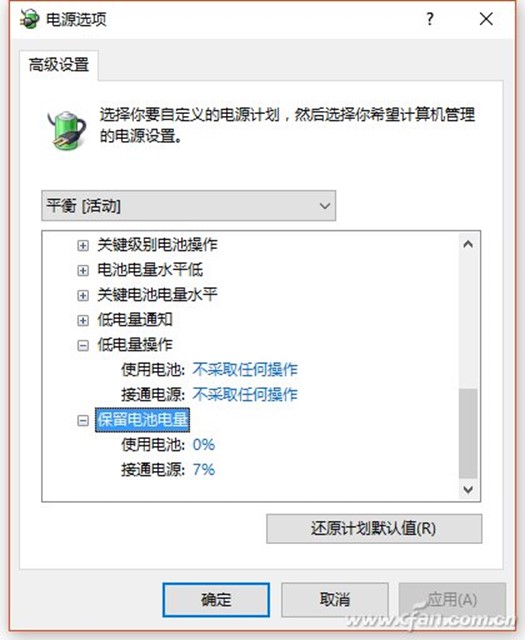This screenshot has height=640, width=525.
Task: Expand the 低电量通知 node
Action: (x=83, y=320)
